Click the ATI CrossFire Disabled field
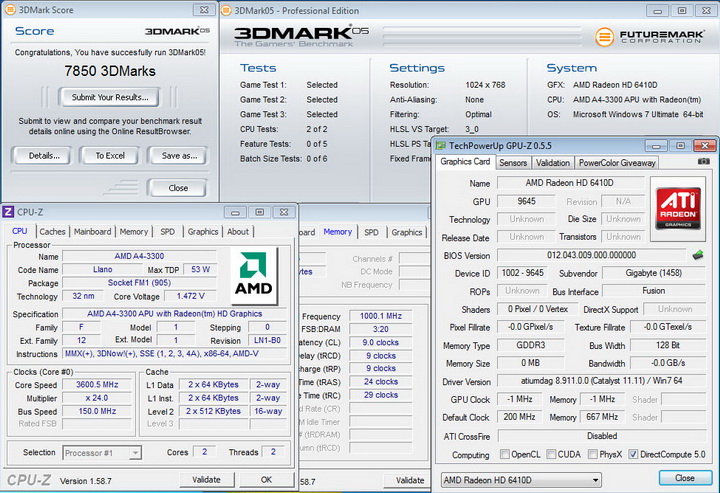The width and height of the screenshot is (720, 493). click(602, 436)
